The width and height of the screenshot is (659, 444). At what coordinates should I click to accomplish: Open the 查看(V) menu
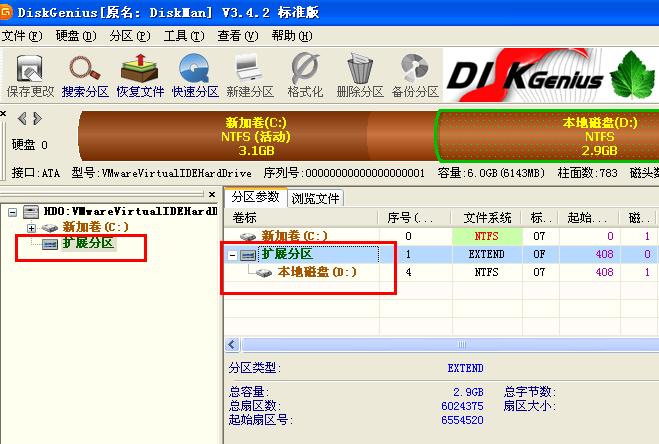[x=237, y=36]
